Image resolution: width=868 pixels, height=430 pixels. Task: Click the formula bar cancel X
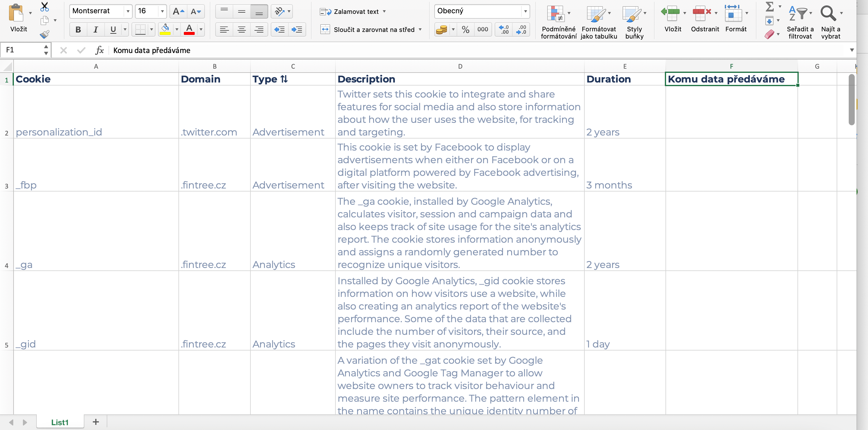tap(63, 50)
